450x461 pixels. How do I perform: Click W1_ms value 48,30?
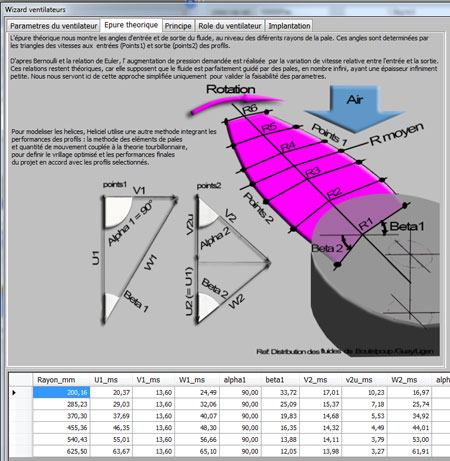tap(197, 428)
